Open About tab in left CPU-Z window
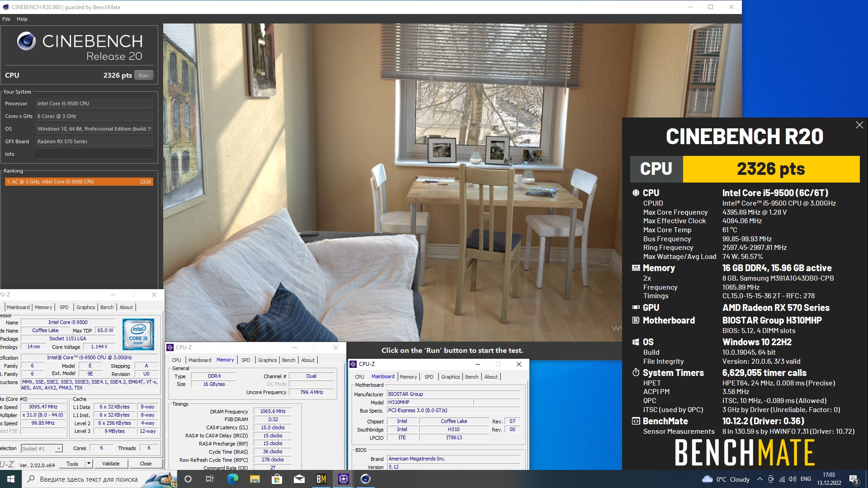Image resolution: width=868 pixels, height=488 pixels. (x=126, y=307)
